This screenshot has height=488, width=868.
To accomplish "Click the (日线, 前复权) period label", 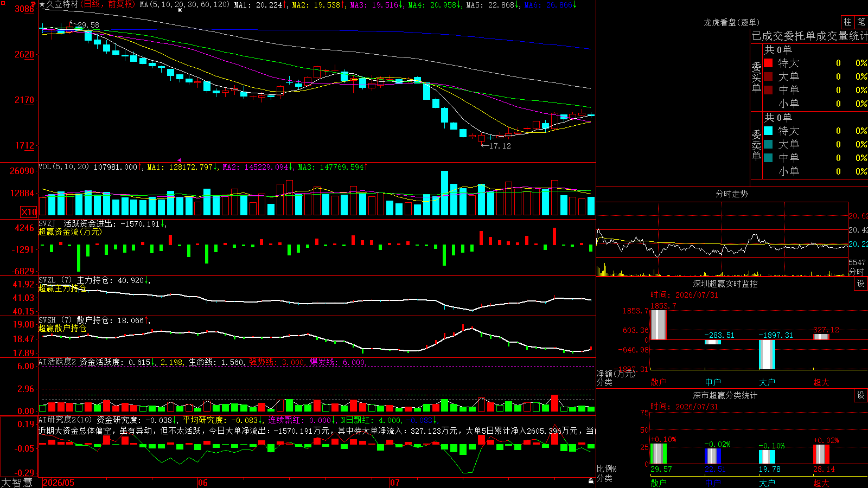I will (108, 4).
